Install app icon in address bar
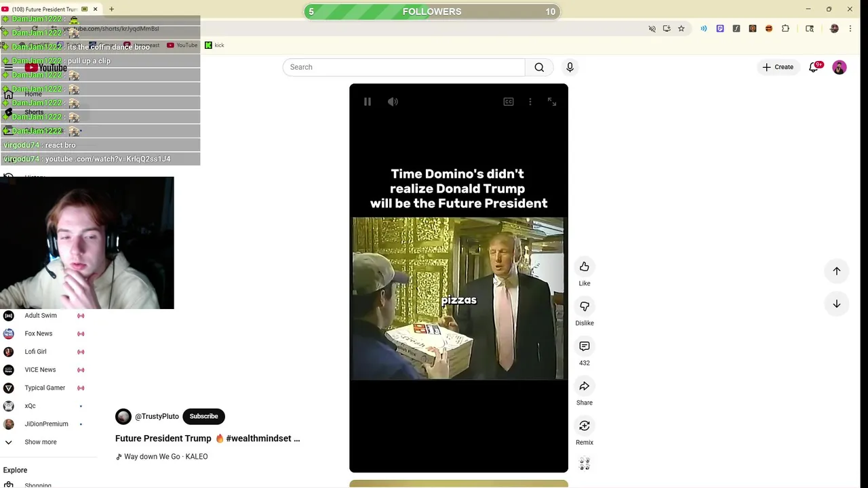 coord(667,28)
